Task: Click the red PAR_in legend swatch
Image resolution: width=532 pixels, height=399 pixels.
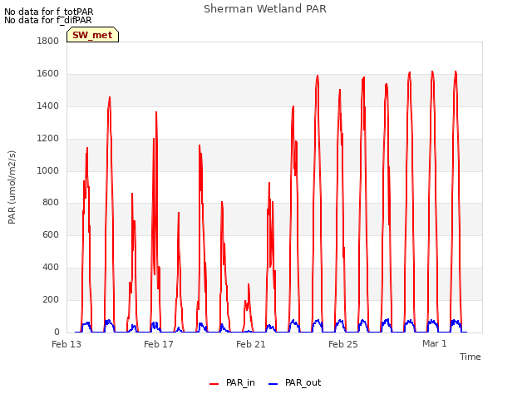Action: [x=214, y=384]
